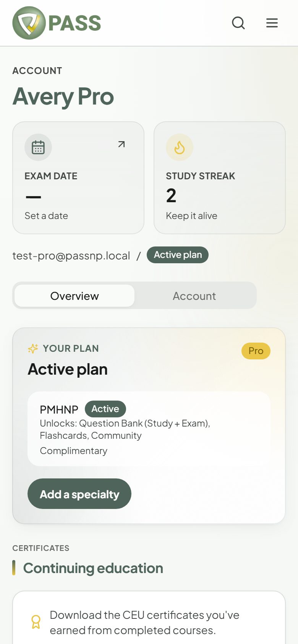Click the Unlocks: Question Bank description text
The height and width of the screenshot is (644, 298).
[x=125, y=429]
